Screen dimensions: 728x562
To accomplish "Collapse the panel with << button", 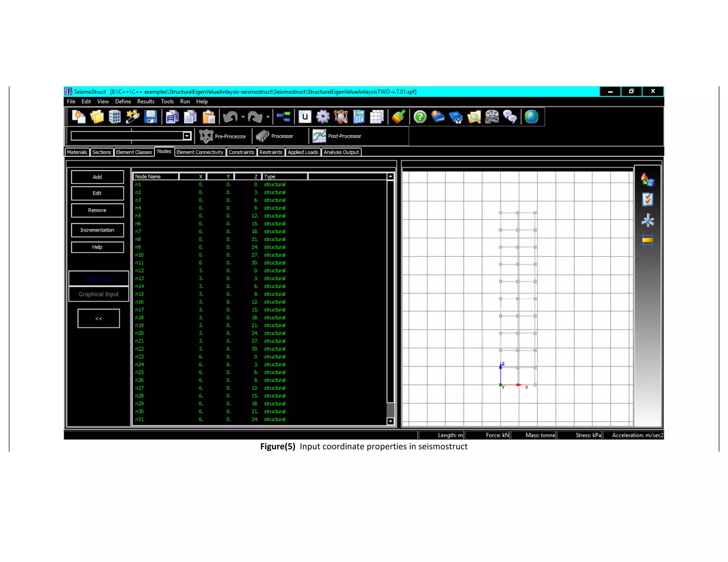I will 99,318.
